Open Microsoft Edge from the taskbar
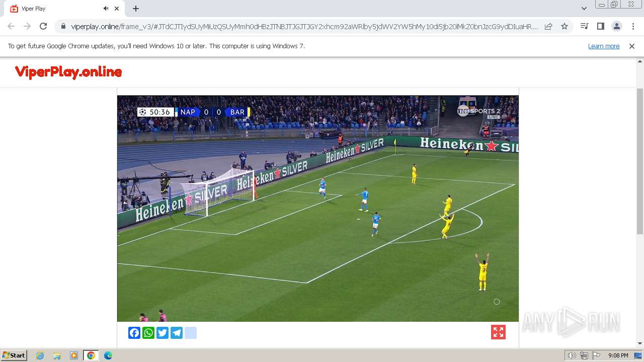This screenshot has width=644, height=362. [x=108, y=355]
